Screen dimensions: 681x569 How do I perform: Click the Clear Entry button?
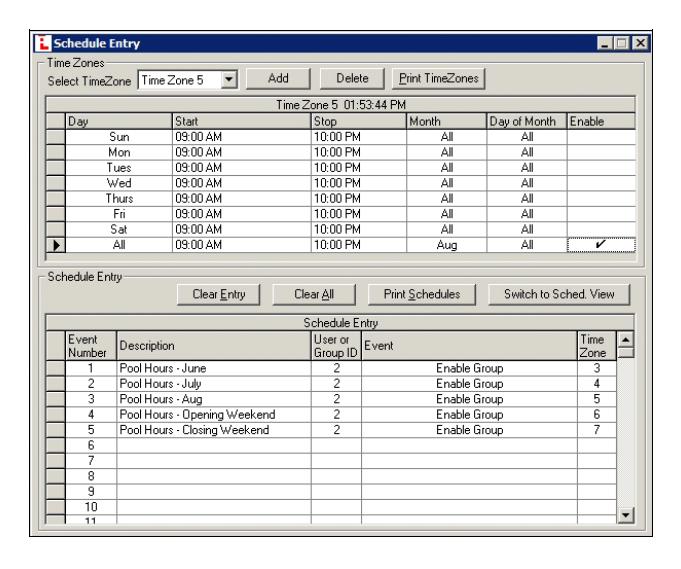218,294
